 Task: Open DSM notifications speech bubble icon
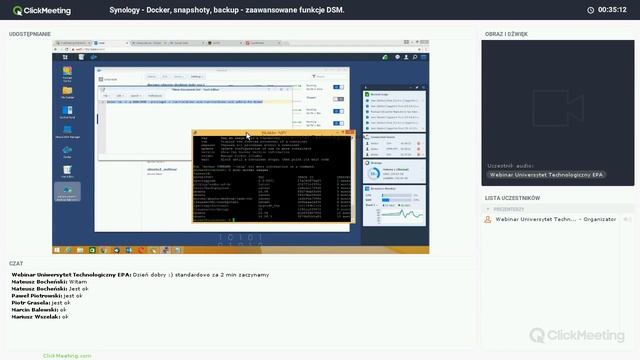point(397,57)
